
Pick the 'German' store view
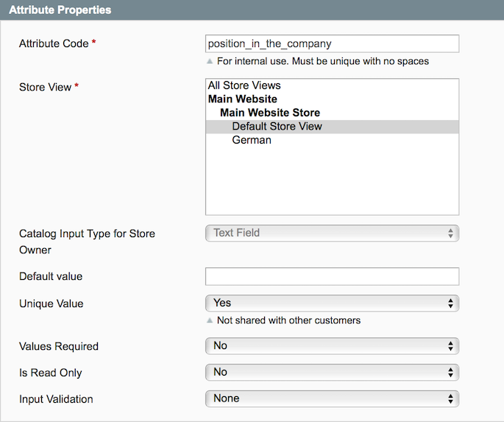pos(252,140)
